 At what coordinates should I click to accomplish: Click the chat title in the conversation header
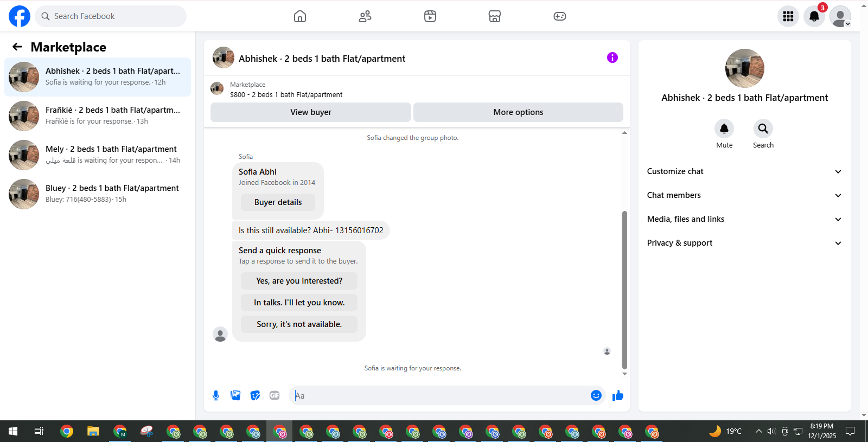[x=322, y=59]
